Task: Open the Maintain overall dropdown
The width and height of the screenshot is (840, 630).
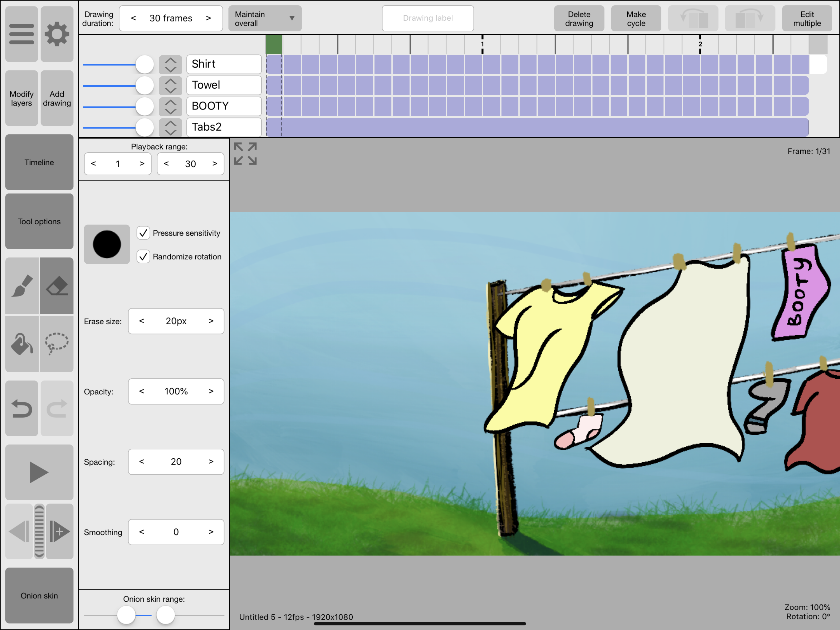Action: [x=265, y=18]
